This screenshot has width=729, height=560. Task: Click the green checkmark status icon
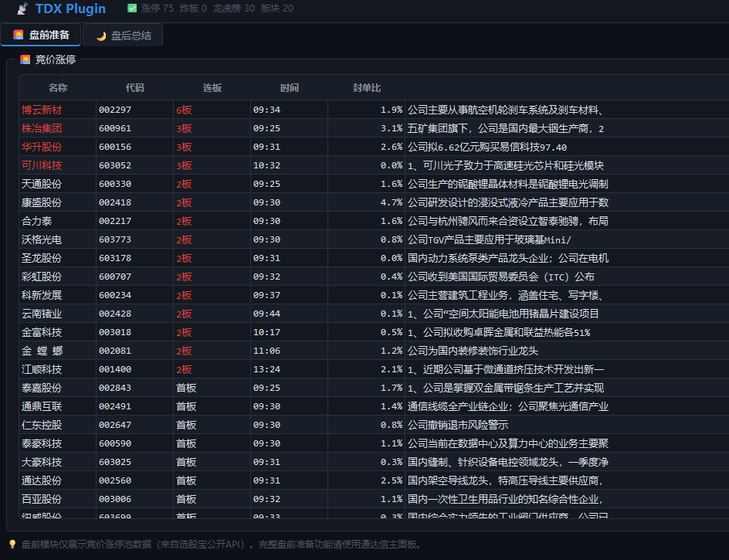(x=132, y=8)
